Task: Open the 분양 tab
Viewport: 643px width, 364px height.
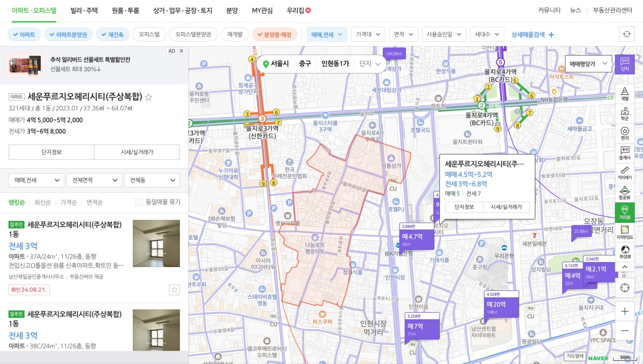Action: tap(232, 10)
